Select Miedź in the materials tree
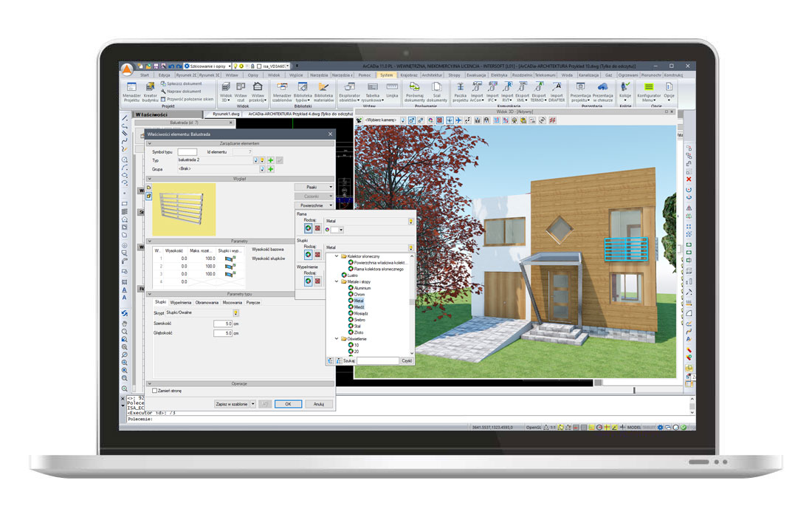 coord(359,307)
